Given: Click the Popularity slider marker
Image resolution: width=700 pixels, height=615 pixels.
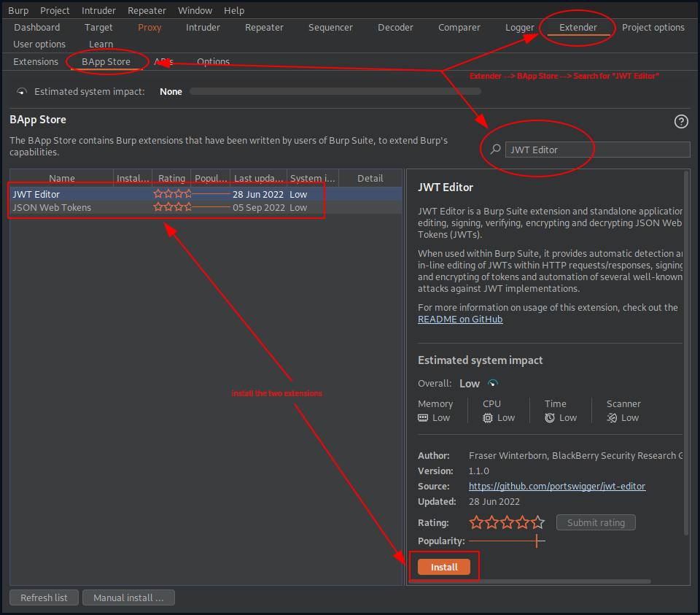Looking at the screenshot, I should point(537,541).
